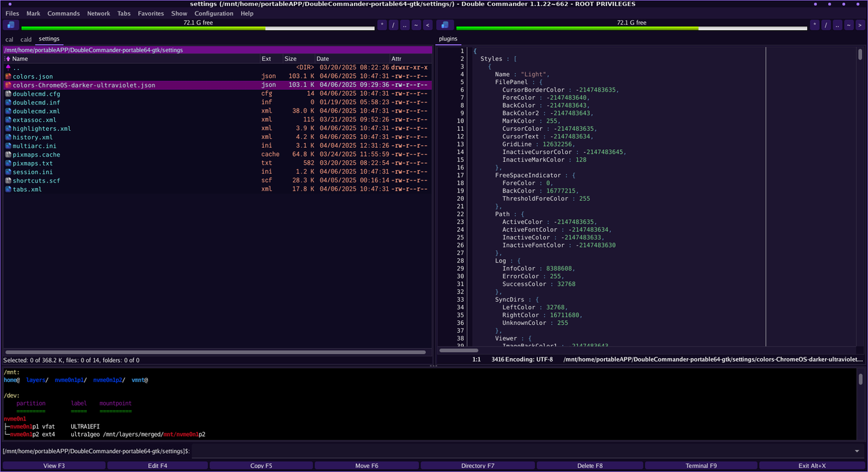Click the shortcuts.scf file icon
Screen dimensions: 868x472
click(x=8, y=180)
